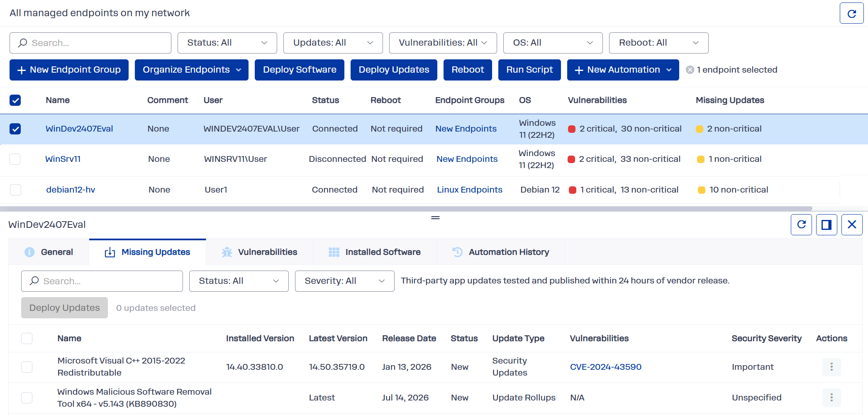Select the Missing Updates tab

coord(148,252)
